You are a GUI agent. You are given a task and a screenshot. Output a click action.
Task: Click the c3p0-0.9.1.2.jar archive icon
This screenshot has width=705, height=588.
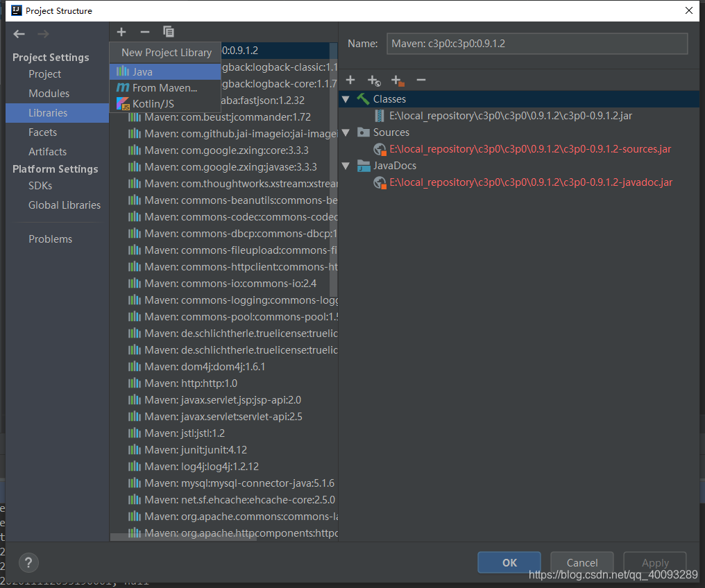pyautogui.click(x=380, y=116)
